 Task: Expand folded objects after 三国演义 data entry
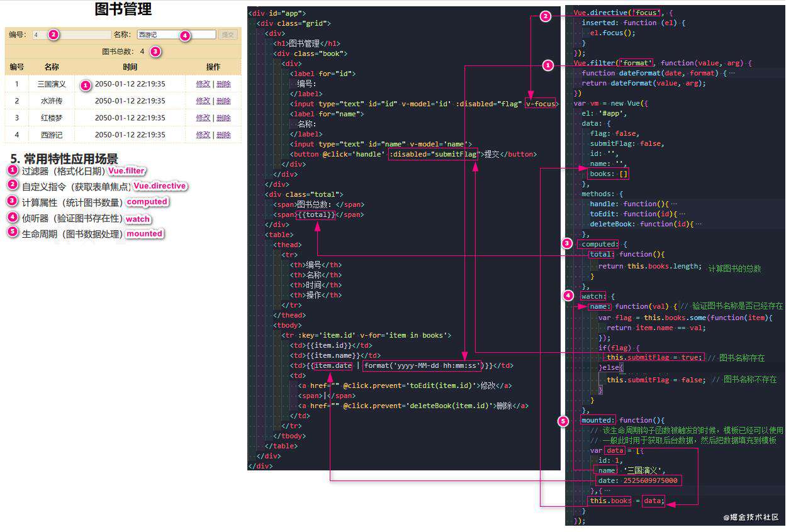[607, 490]
